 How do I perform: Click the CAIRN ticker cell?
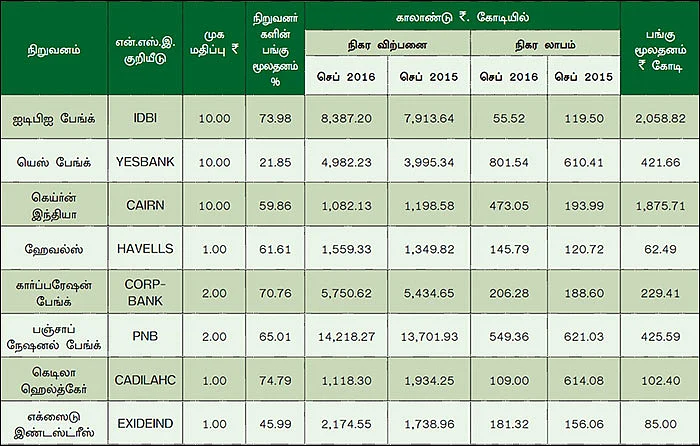coord(145,205)
